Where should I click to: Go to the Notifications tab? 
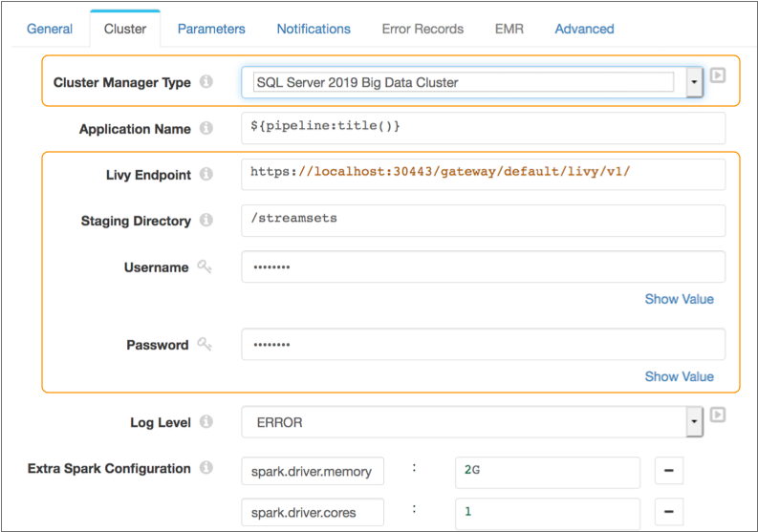point(314,29)
